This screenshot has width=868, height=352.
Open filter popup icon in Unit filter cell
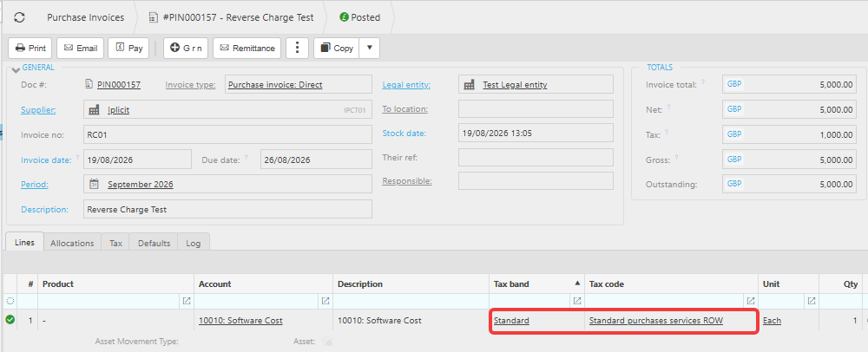(812, 301)
